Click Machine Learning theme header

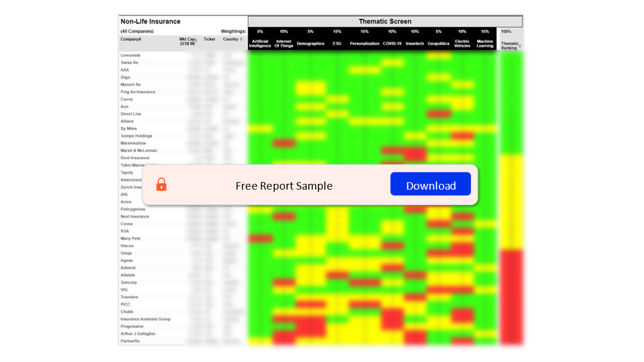pyautogui.click(x=485, y=44)
